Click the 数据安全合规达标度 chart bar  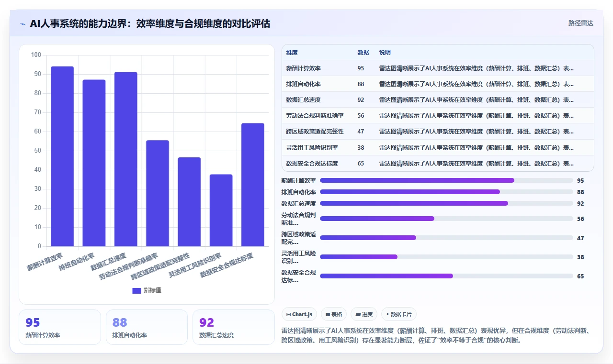point(253,185)
